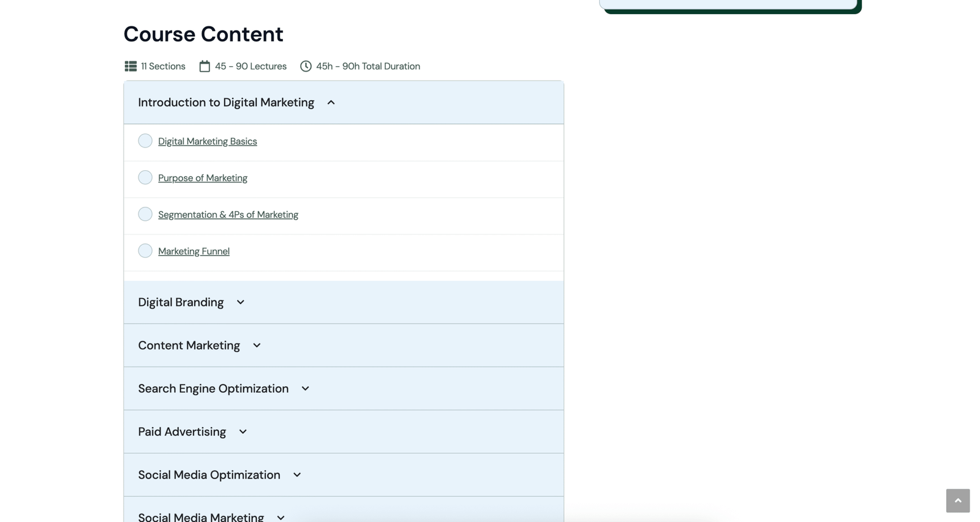Collapse Introduction to Digital Marketing section
The image size is (980, 522).
click(331, 103)
